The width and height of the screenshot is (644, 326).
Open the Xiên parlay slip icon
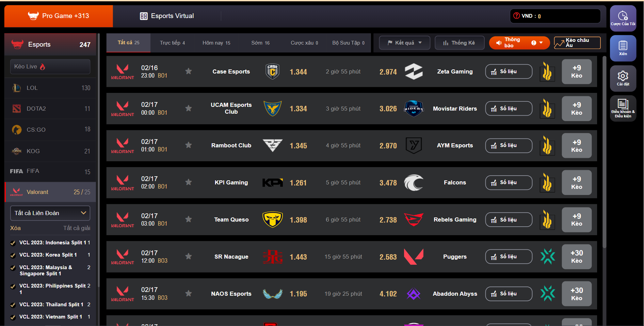(623, 48)
